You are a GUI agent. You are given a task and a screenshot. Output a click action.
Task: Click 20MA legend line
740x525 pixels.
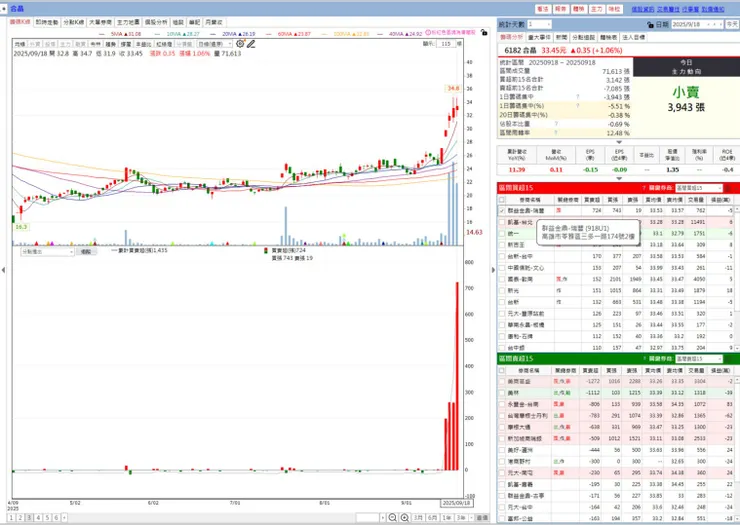click(x=233, y=34)
